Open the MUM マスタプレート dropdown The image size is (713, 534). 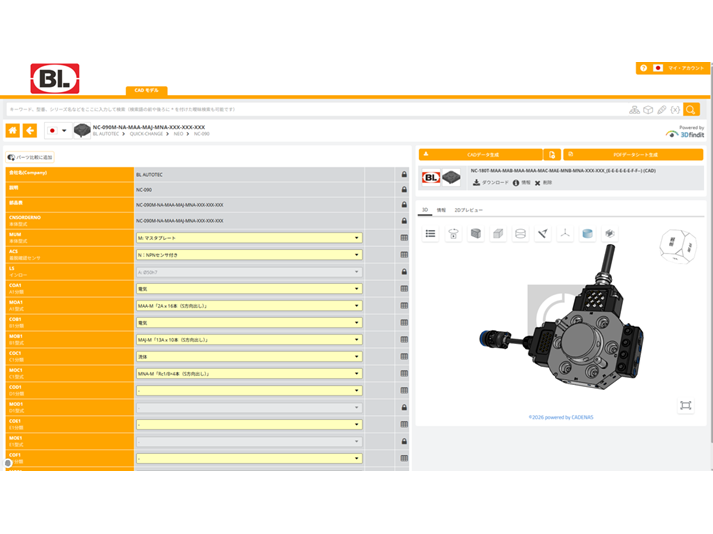(249, 238)
